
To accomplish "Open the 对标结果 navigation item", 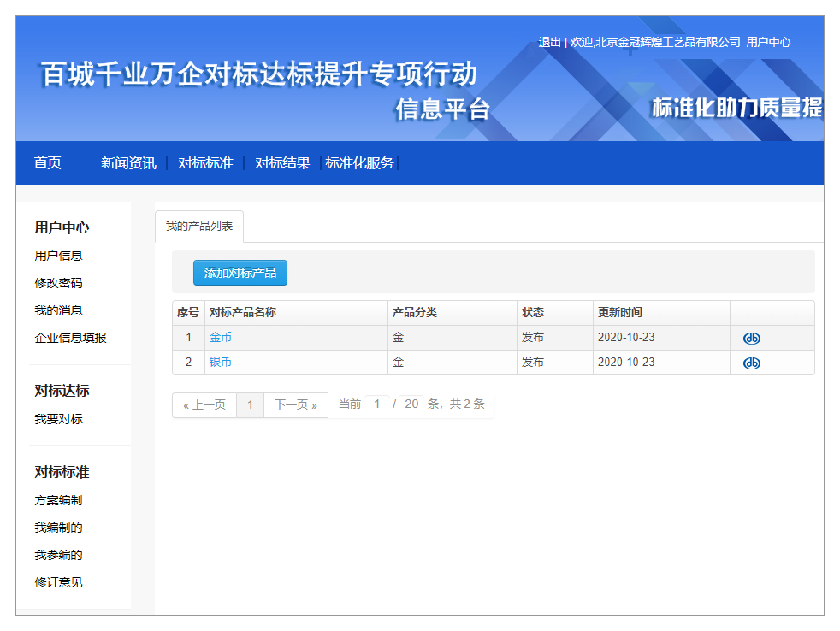I will 282,162.
